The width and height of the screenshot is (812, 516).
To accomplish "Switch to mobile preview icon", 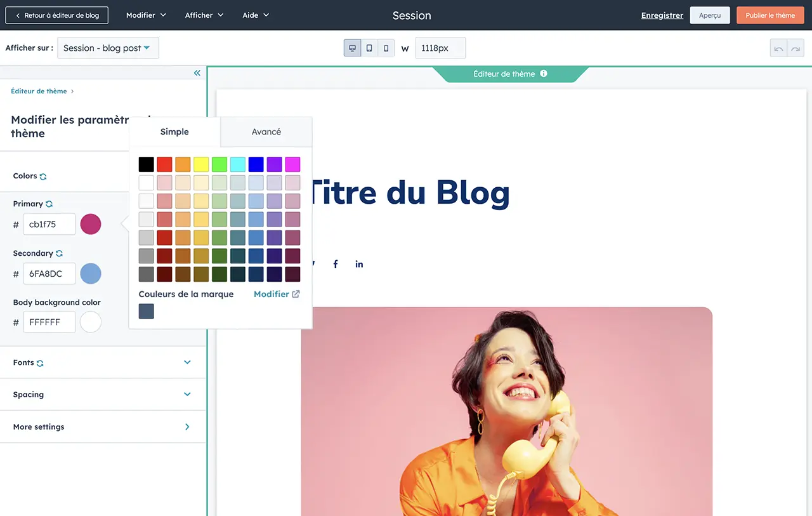I will [386, 48].
